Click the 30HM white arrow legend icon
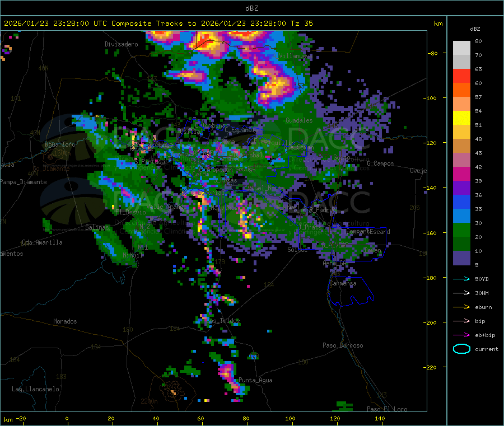This screenshot has height=426, width=504. tap(461, 293)
